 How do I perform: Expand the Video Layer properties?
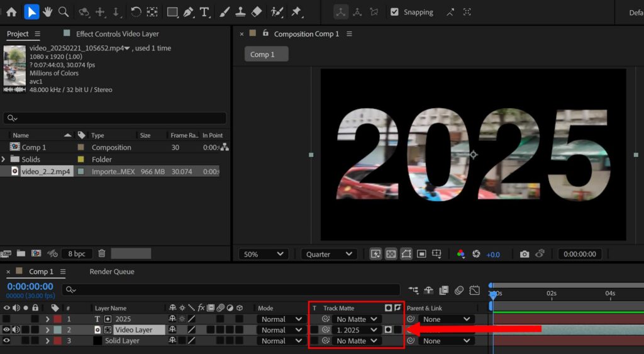48,329
